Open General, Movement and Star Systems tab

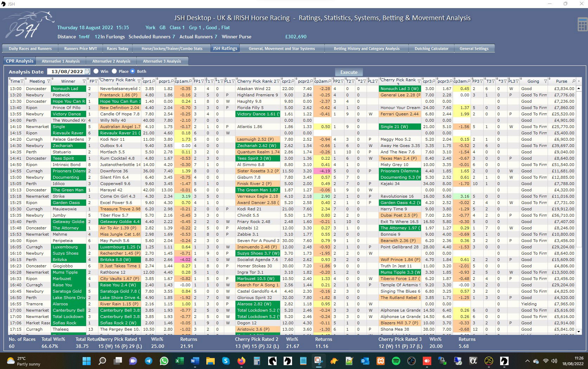point(282,49)
